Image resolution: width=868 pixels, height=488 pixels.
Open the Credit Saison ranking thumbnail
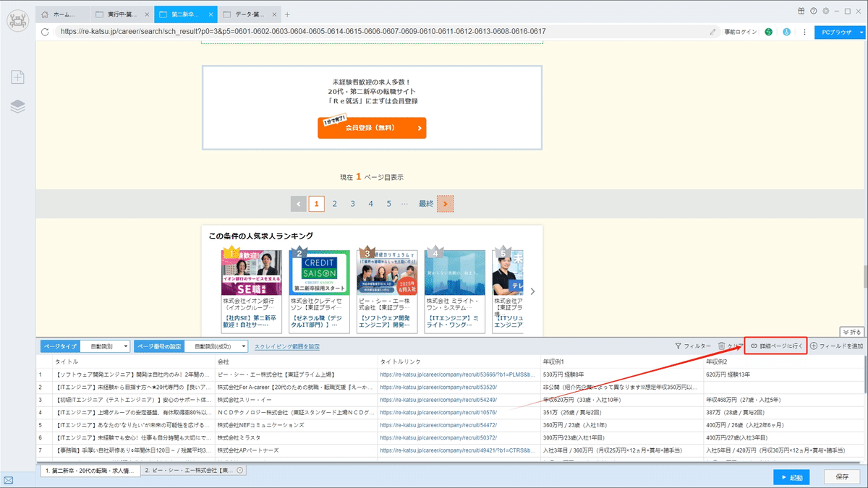pos(320,273)
